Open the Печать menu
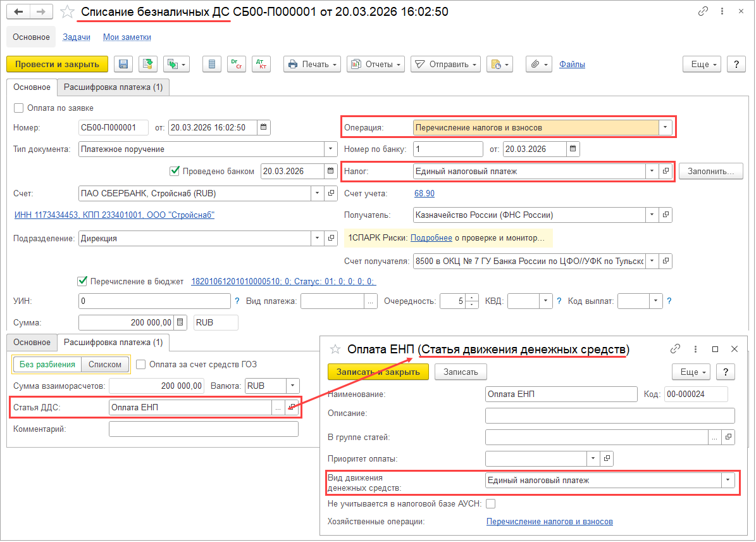The image size is (756, 542). [313, 64]
